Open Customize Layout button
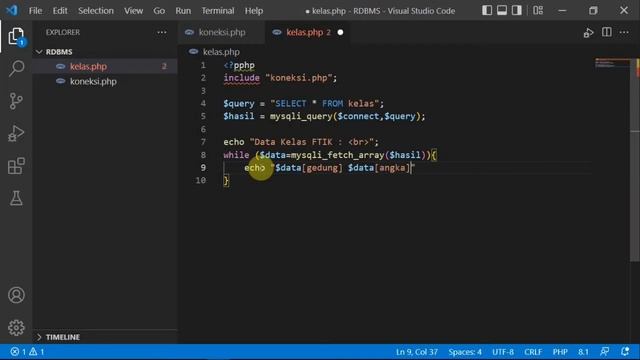The height and width of the screenshot is (360, 640). point(538,11)
